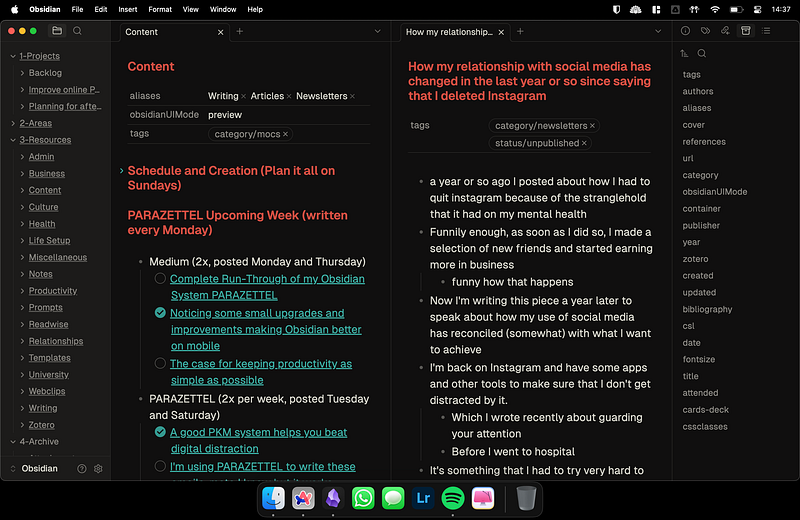Open Control Center in menu bar
800x520 pixels.
(758, 9)
